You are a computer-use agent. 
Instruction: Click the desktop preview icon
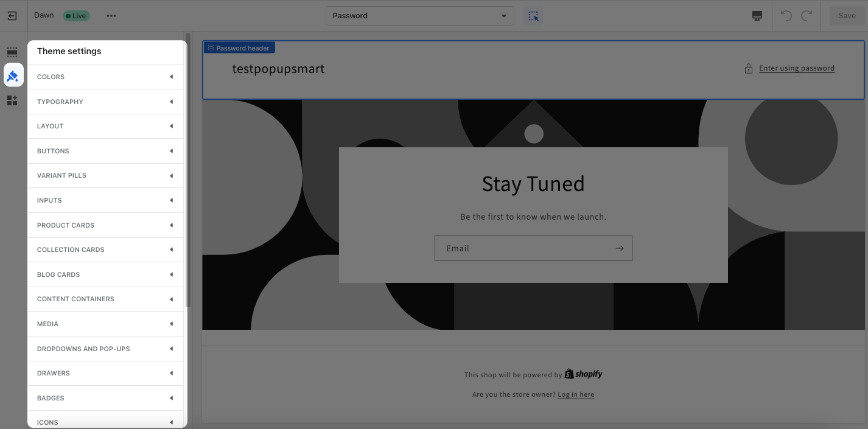tap(756, 15)
